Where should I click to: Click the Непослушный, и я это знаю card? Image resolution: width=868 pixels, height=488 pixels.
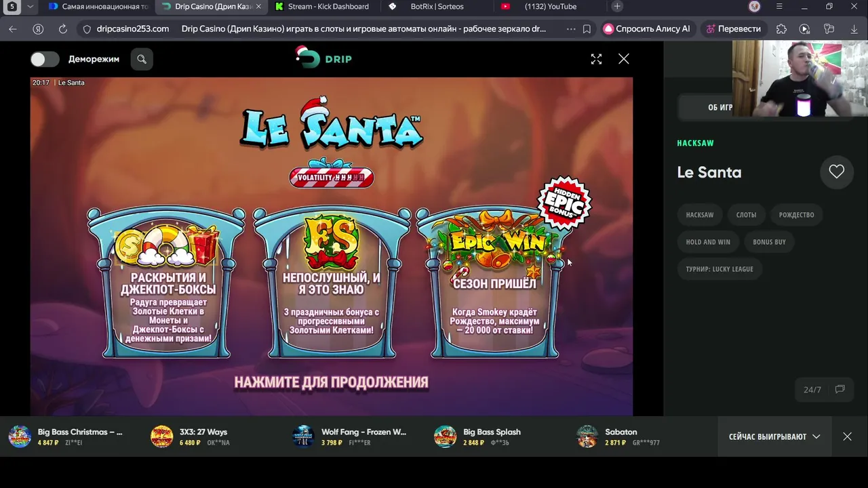(x=332, y=283)
